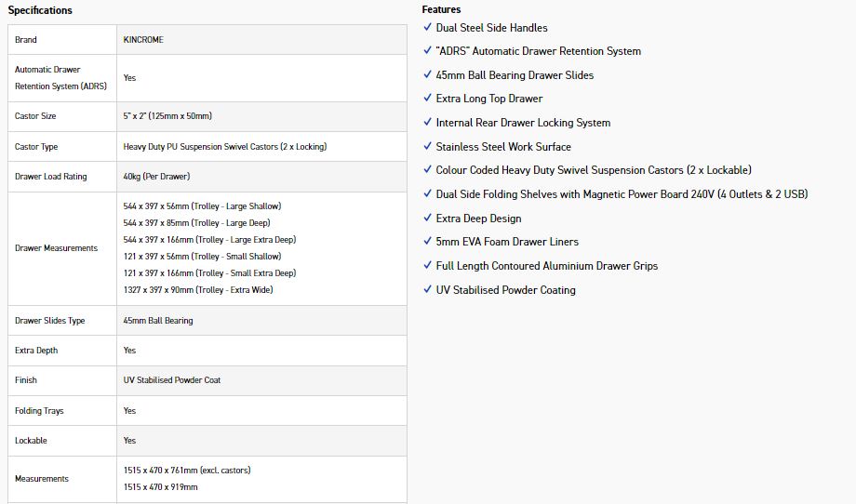
Task: Click checkmark beside Extra Deep Design
Action: [x=427, y=217]
